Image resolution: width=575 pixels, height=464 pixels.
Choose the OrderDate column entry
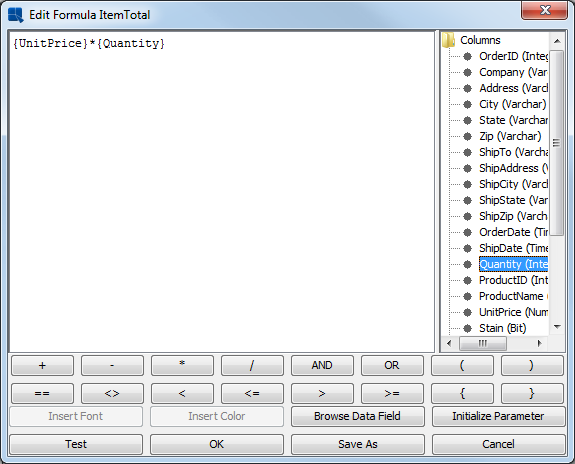pos(513,232)
